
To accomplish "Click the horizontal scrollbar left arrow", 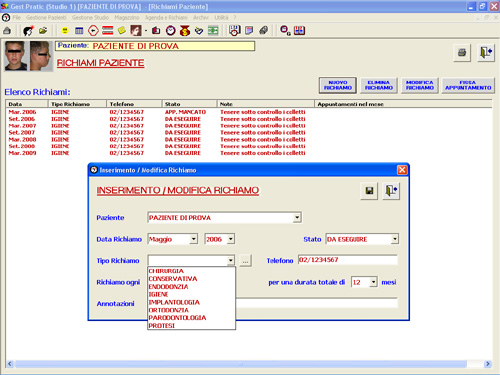I will tap(10, 364).
